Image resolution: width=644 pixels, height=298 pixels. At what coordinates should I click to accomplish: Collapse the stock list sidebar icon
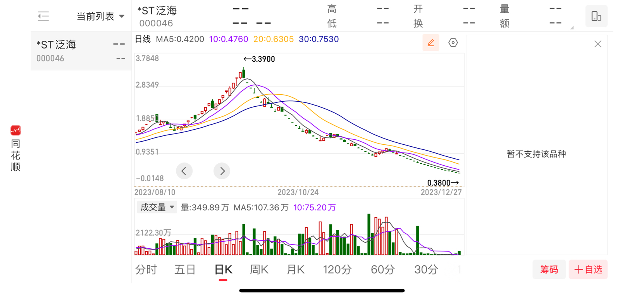coord(43,16)
